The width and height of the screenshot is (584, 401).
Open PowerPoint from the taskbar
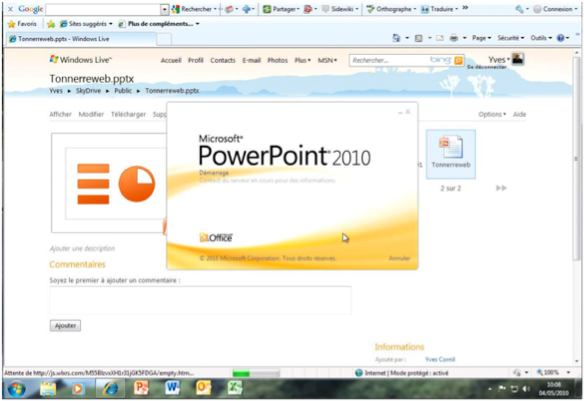(x=141, y=388)
